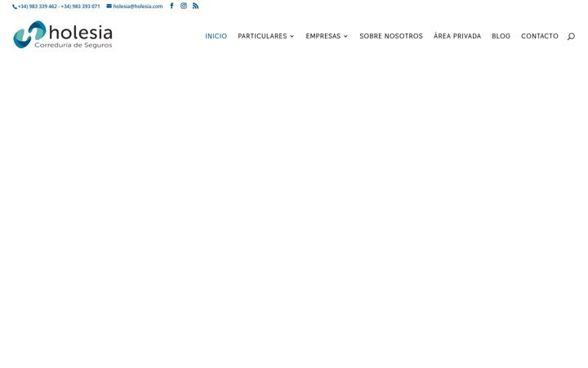The height and width of the screenshot is (368, 588).
Task: Open the CONTACTO page
Action: coord(540,37)
